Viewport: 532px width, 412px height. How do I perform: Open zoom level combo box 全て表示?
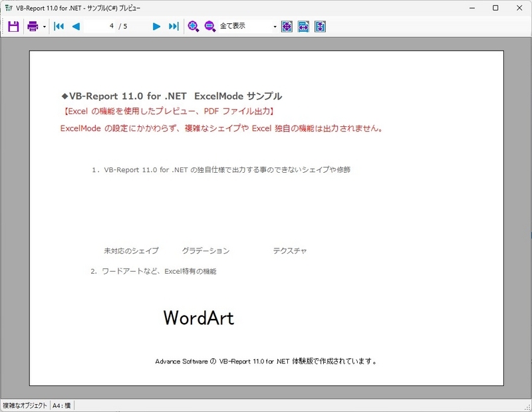247,26
